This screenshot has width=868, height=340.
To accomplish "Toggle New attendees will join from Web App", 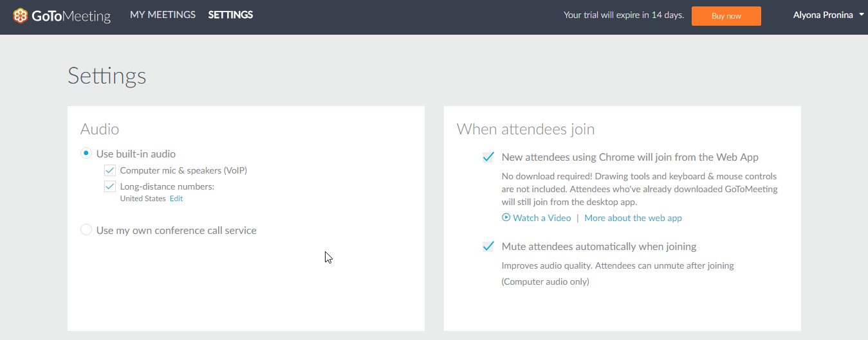I will 488,157.
